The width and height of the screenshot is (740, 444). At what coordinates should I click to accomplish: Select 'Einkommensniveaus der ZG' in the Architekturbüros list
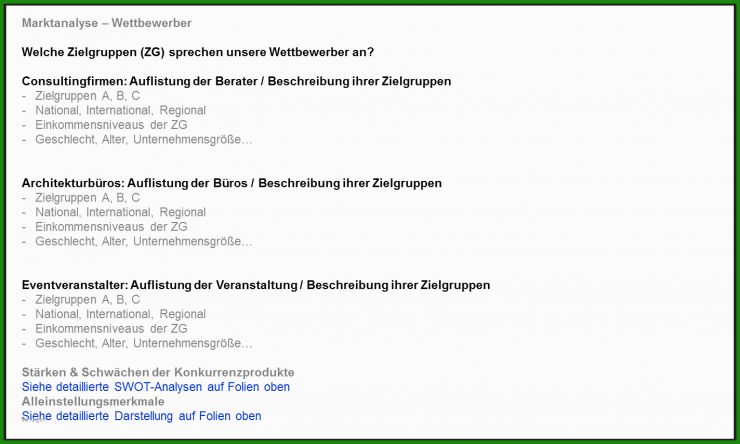111,227
